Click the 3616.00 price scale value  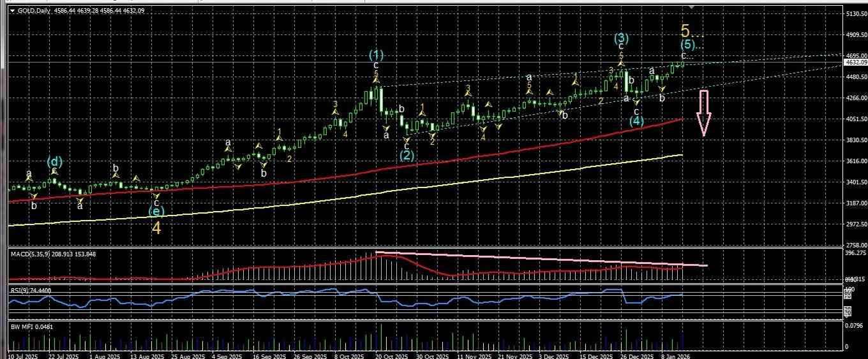click(855, 161)
